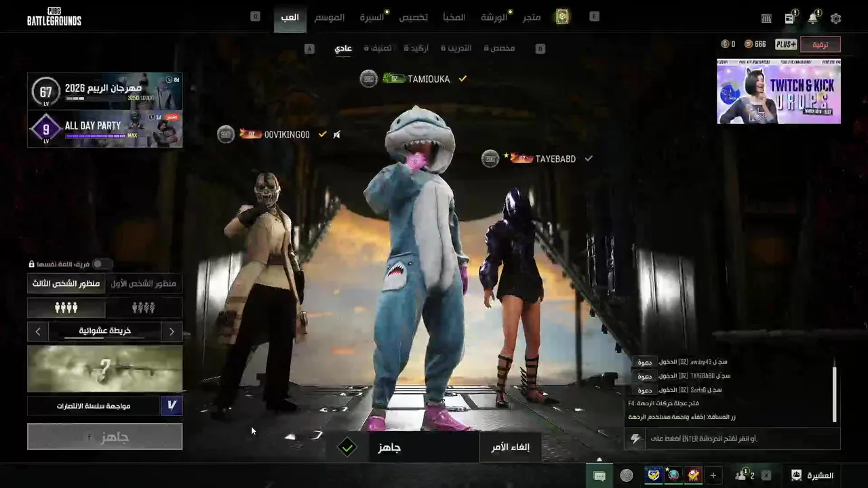This screenshot has width=868, height=488.
Task: Open the تخصيص customize tab
Action: pyautogui.click(x=413, y=17)
